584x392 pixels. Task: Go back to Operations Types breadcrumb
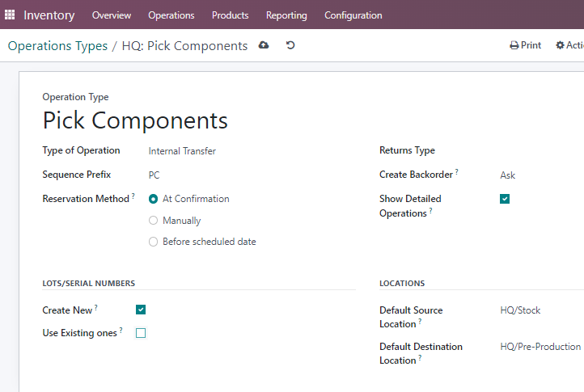click(x=57, y=46)
